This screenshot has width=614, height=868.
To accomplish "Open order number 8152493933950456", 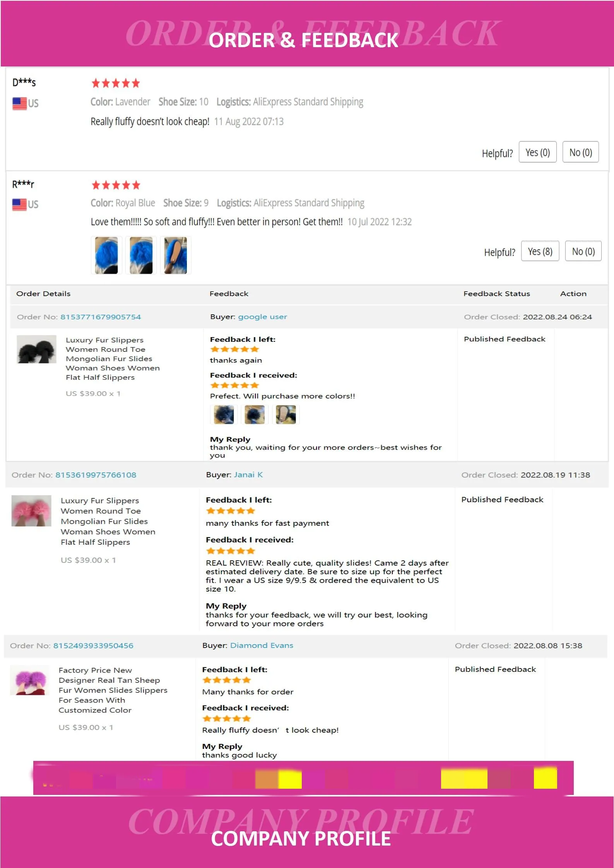I will point(93,646).
